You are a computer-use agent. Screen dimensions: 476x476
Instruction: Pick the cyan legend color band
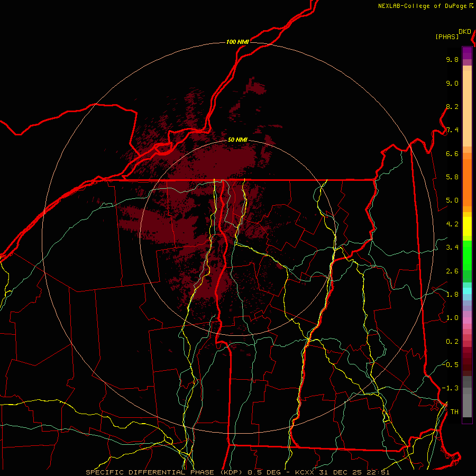tap(467, 291)
